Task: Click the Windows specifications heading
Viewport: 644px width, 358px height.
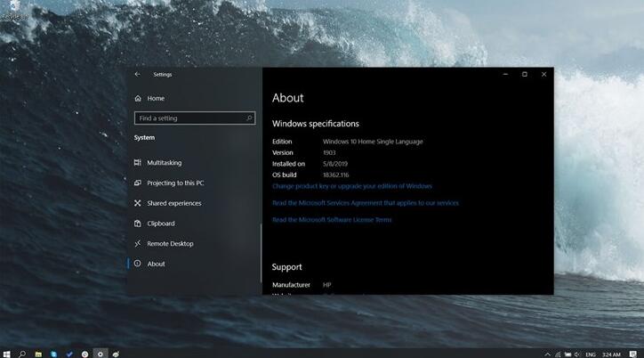Action: pos(316,124)
